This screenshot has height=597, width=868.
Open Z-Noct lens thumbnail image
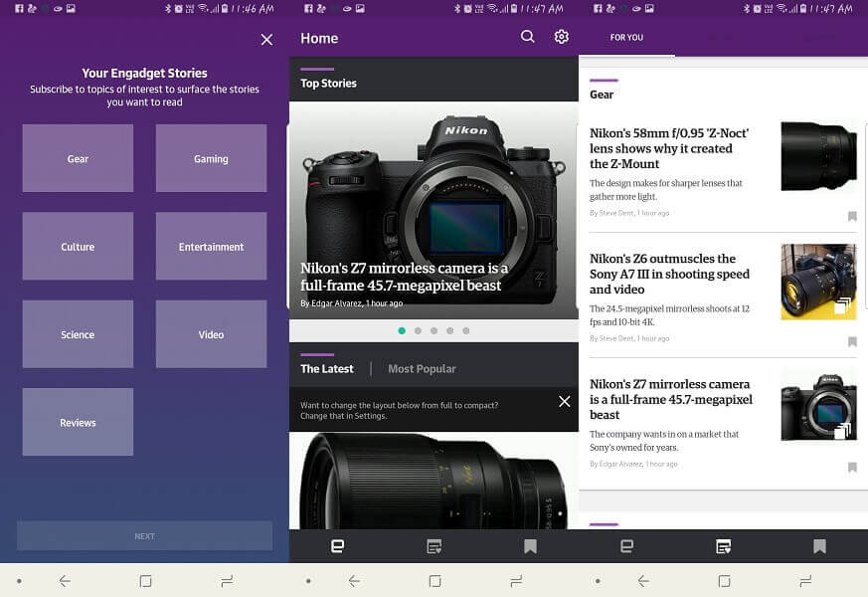[818, 156]
